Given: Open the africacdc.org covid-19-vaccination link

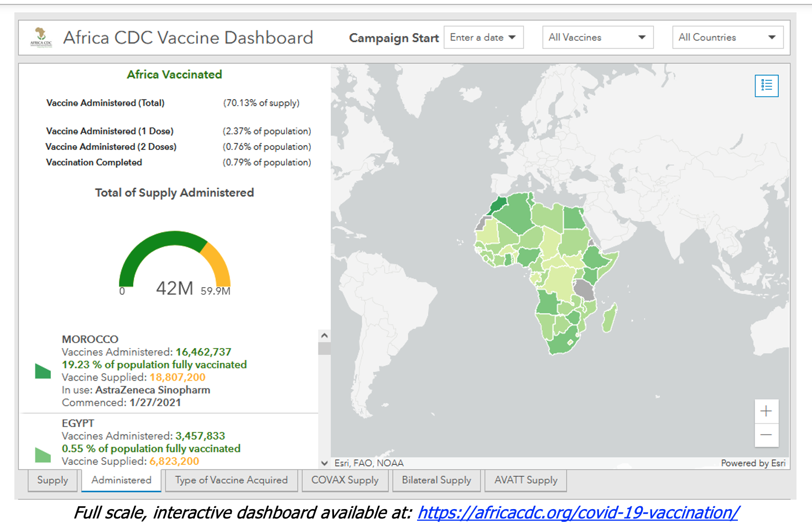Looking at the screenshot, I should (x=578, y=513).
